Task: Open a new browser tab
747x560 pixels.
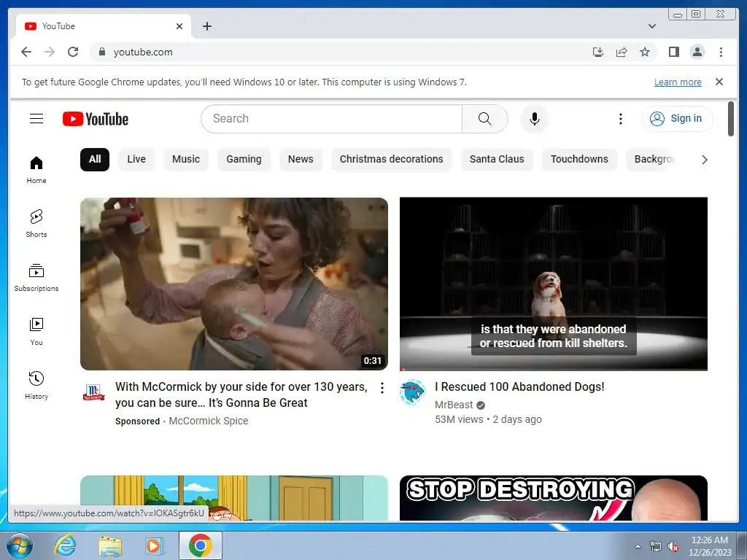Action: (206, 26)
